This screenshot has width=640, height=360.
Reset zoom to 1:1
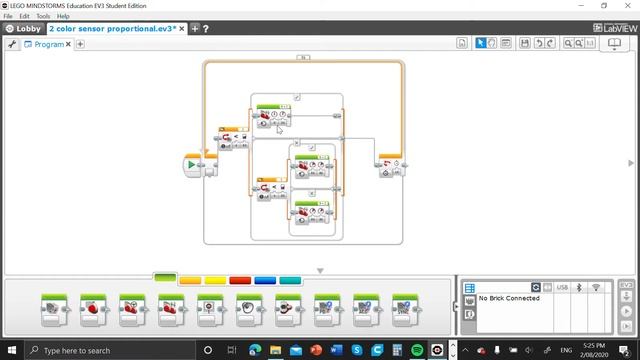click(x=590, y=43)
